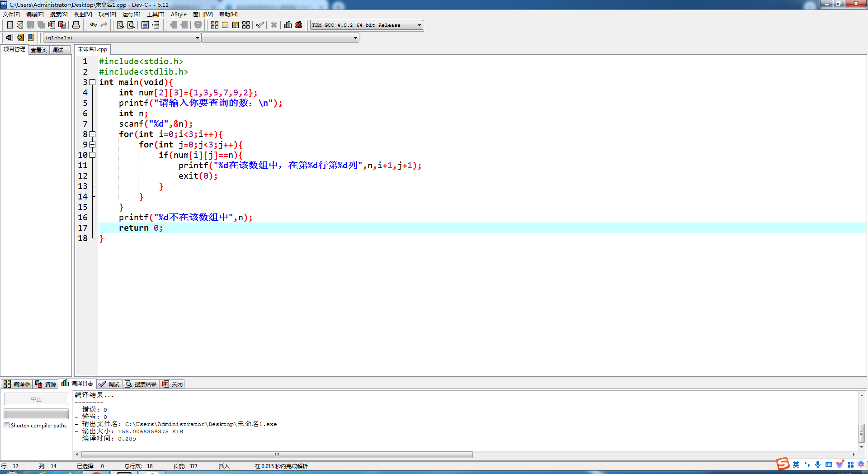Open the 搜索结果 bottom tab
Image resolution: width=868 pixels, height=474 pixels.
point(141,384)
